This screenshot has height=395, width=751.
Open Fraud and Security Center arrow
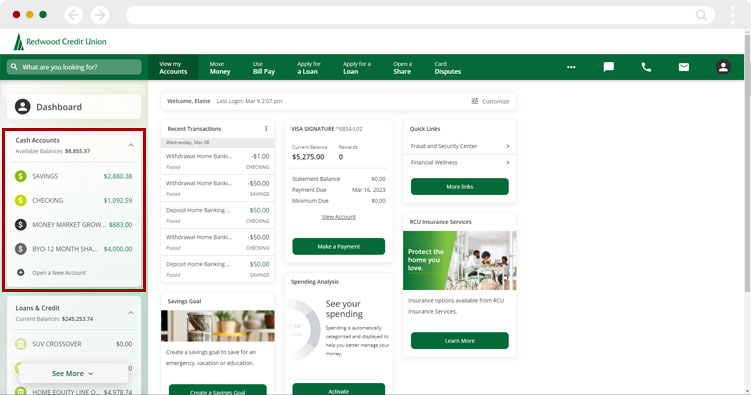click(x=508, y=146)
